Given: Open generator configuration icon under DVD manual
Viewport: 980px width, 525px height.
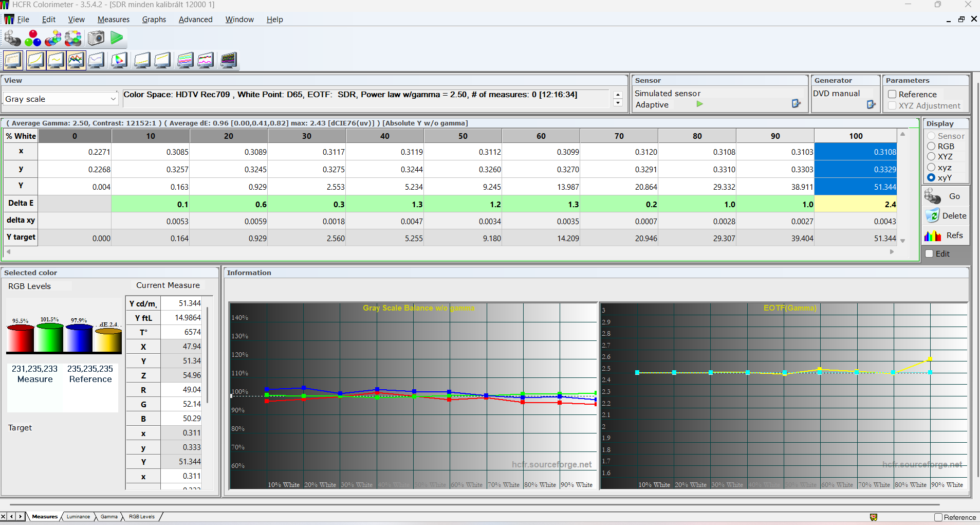Looking at the screenshot, I should [871, 104].
